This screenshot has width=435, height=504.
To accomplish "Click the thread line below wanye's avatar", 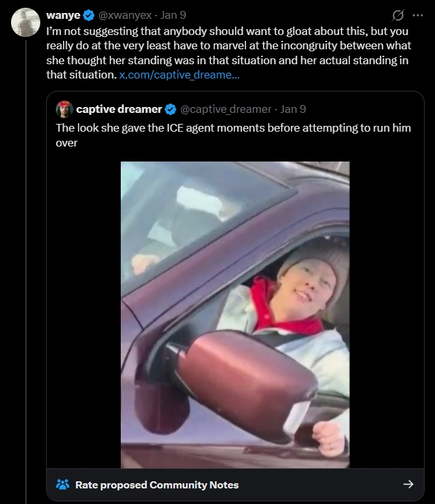I will [x=25, y=259].
